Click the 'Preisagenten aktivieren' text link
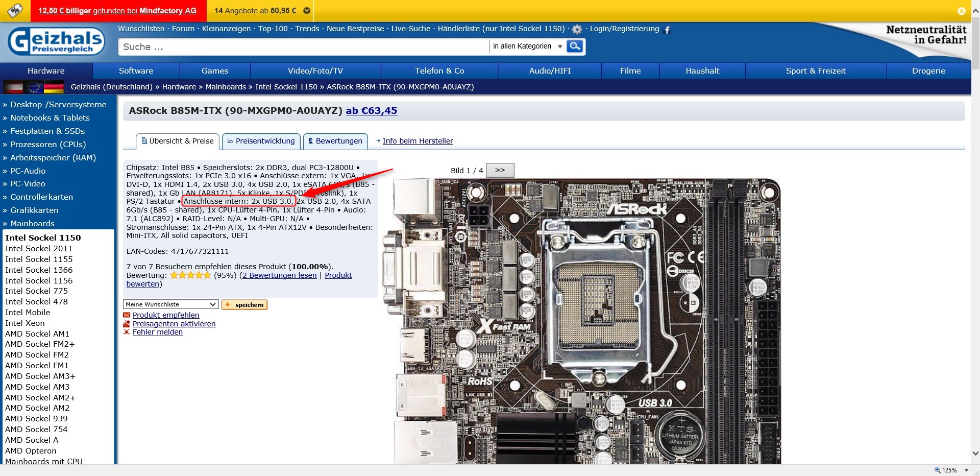Image resolution: width=980 pixels, height=476 pixels. pyautogui.click(x=174, y=324)
